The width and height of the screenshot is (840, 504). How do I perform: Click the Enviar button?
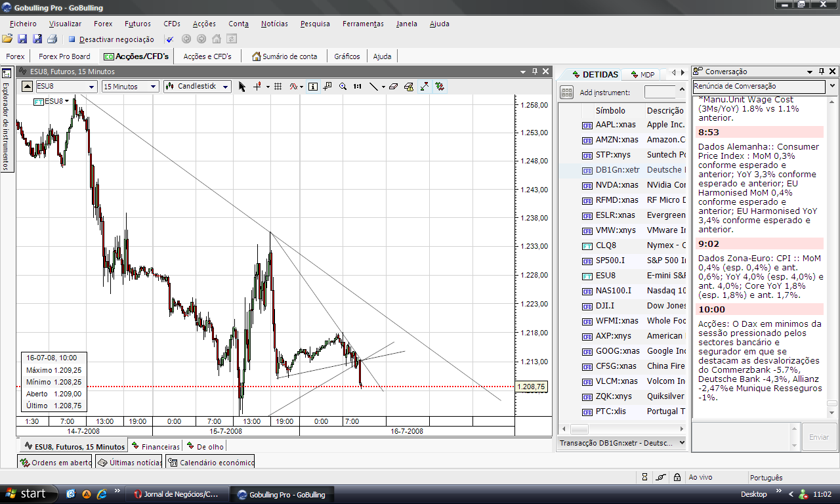[819, 436]
